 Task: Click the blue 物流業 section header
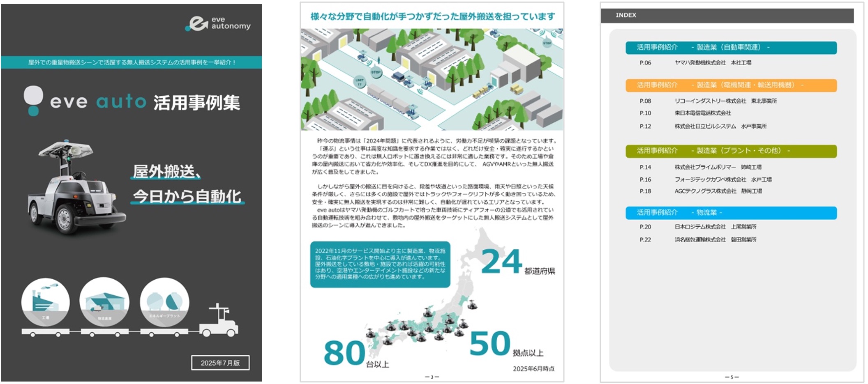(731, 212)
